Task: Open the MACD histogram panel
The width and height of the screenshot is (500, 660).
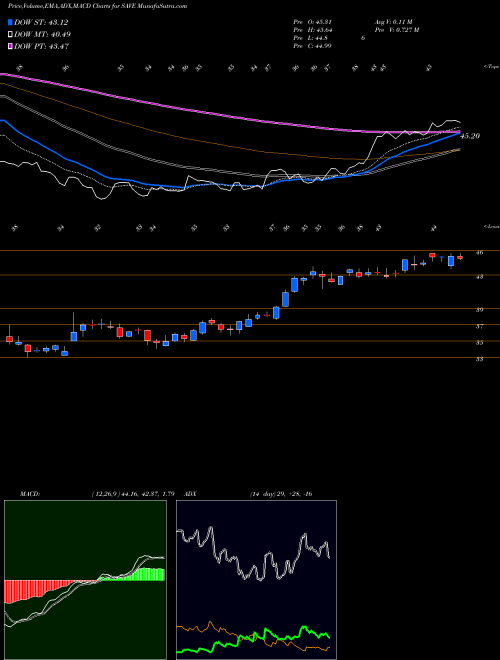Action: (x=85, y=580)
